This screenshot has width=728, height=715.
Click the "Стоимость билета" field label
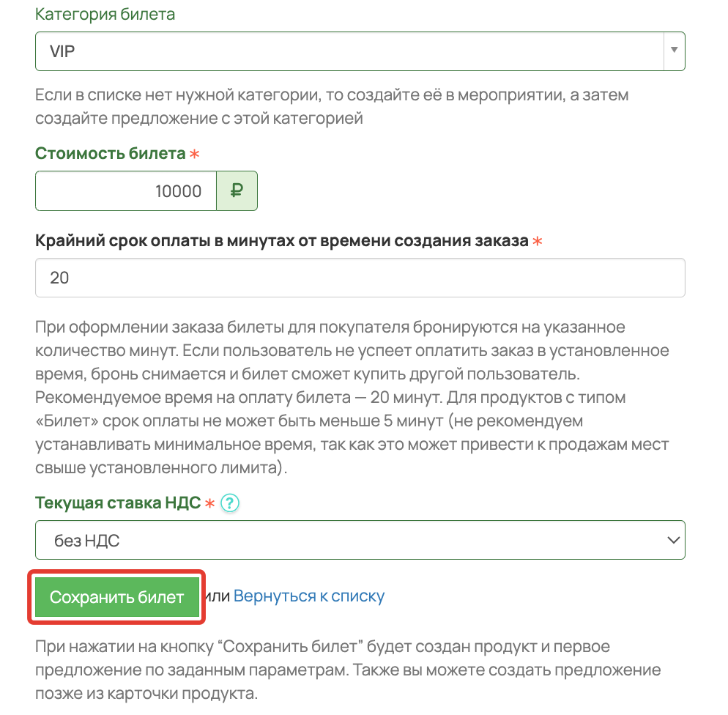[111, 153]
